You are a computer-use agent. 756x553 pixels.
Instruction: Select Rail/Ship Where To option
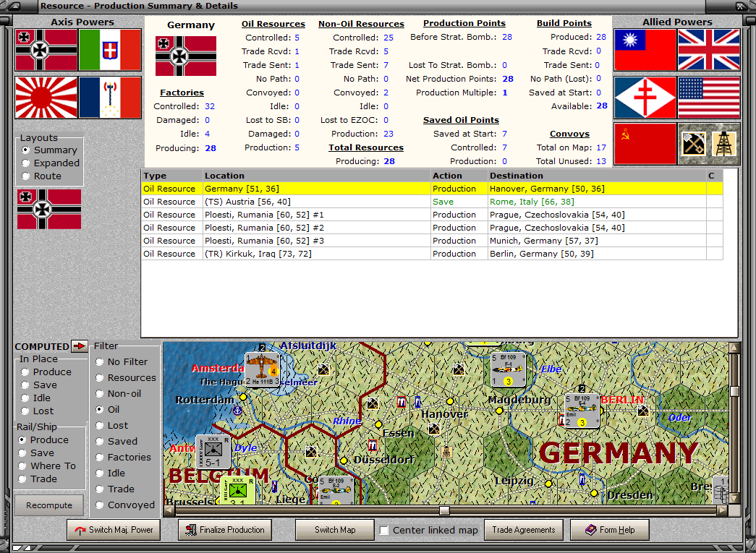click(x=47, y=466)
